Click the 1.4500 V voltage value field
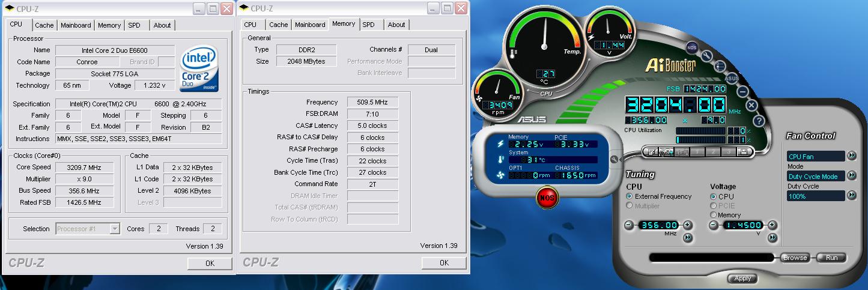The image size is (868, 290). tap(742, 225)
